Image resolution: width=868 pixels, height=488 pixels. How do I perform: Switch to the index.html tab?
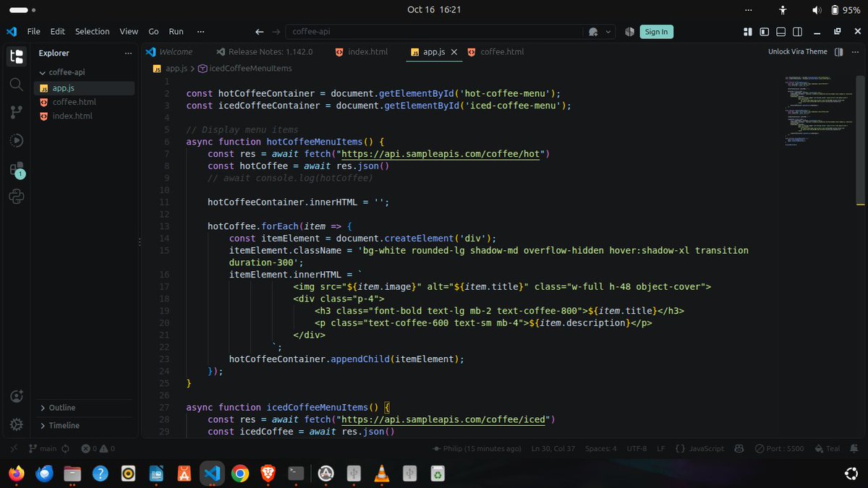[x=362, y=52]
